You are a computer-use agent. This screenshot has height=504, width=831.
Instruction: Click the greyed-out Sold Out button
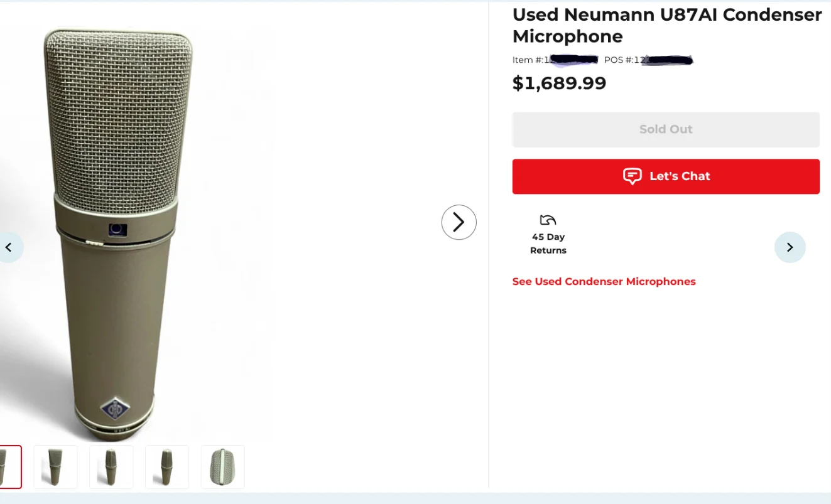tap(666, 129)
